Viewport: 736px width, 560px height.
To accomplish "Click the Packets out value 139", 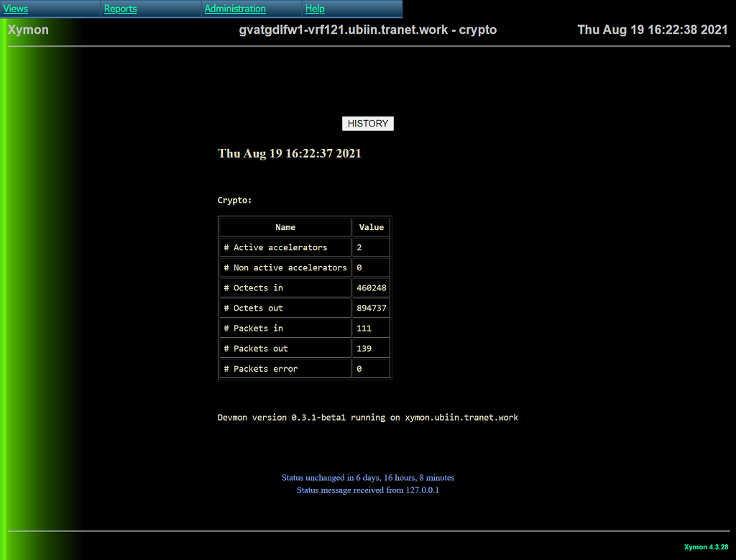I will click(x=364, y=348).
